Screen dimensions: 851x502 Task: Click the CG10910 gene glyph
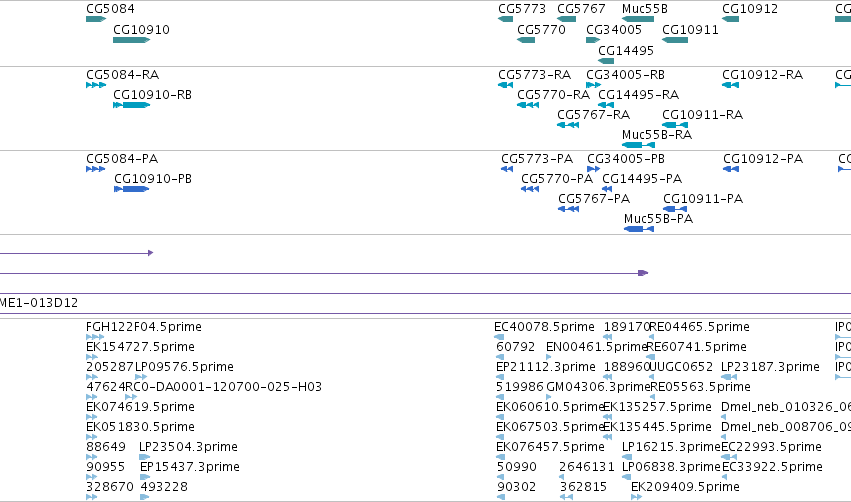point(131,40)
